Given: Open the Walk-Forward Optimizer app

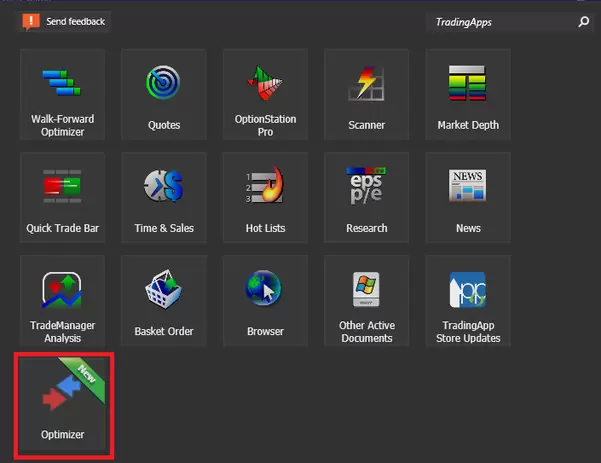Looking at the screenshot, I should coord(62,94).
